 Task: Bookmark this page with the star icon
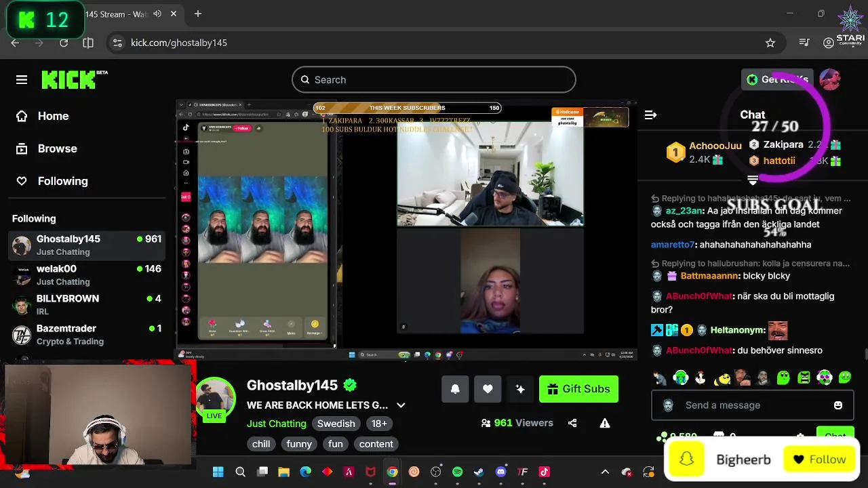click(x=770, y=43)
